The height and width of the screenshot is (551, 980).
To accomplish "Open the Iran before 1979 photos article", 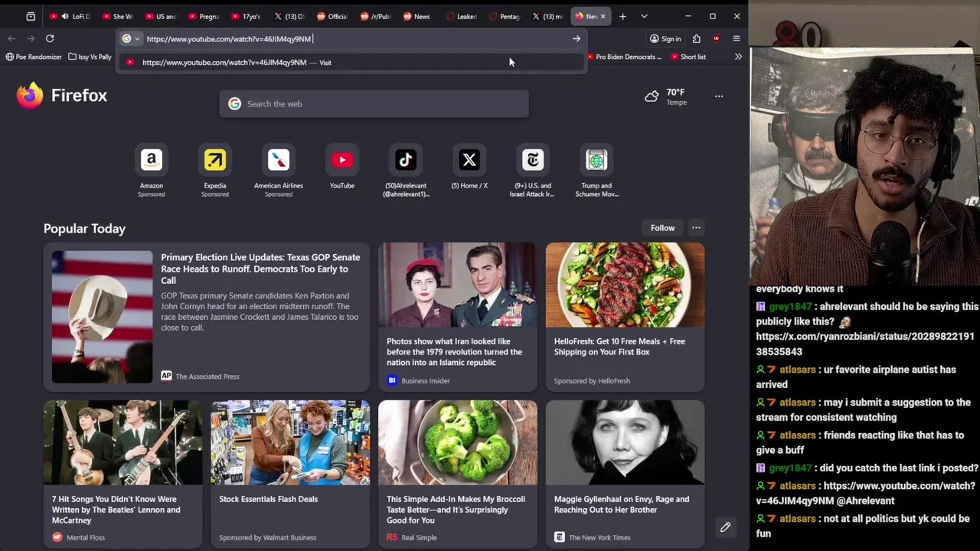I will coord(458,316).
